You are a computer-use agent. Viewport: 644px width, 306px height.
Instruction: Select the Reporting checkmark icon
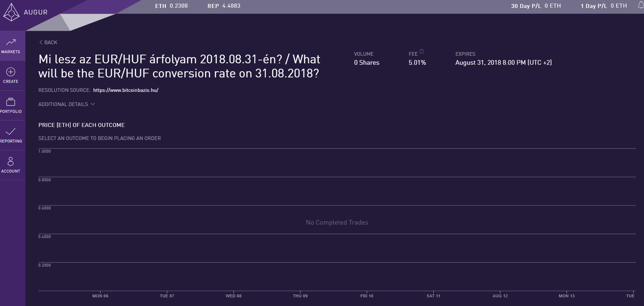pos(11,131)
